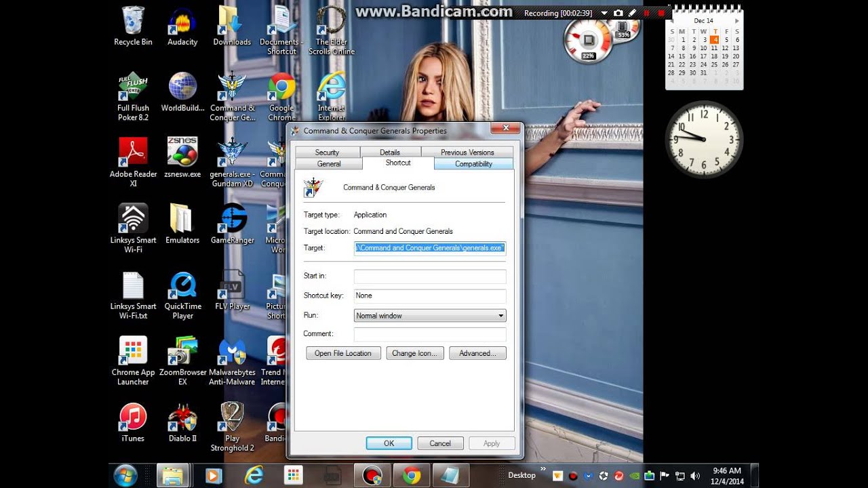Select the iTunes desktop shortcut
The width and height of the screenshot is (868, 488).
[133, 422]
